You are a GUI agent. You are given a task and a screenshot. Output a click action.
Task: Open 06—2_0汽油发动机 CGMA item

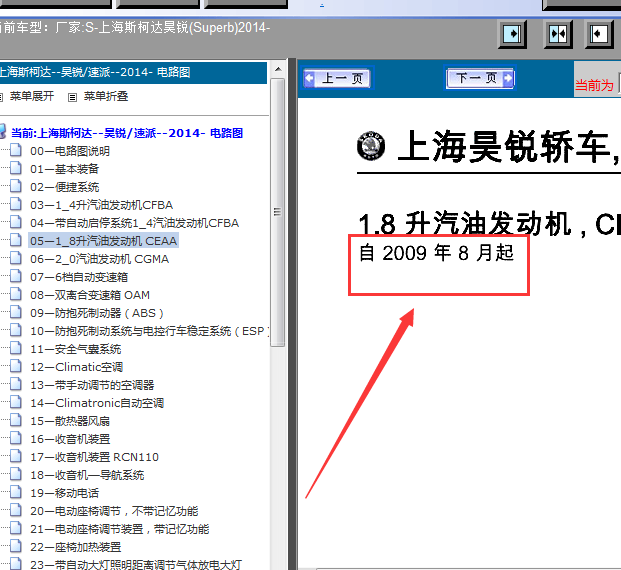pos(99,259)
